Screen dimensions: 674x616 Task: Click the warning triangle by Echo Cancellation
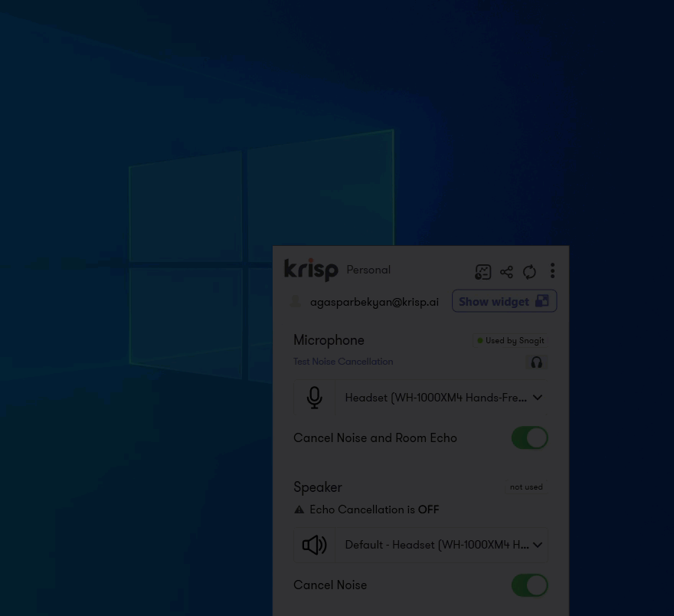tap(299, 510)
